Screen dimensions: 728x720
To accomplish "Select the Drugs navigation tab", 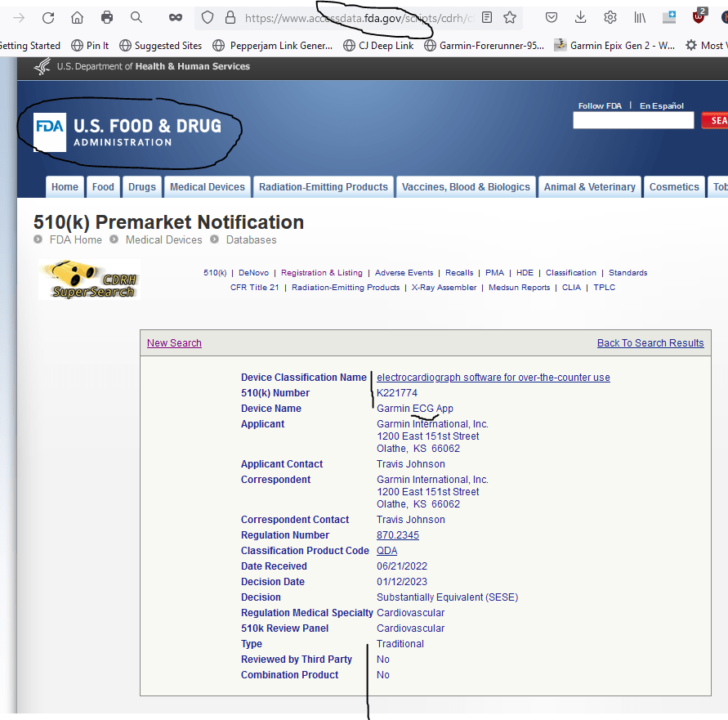I will tap(141, 187).
